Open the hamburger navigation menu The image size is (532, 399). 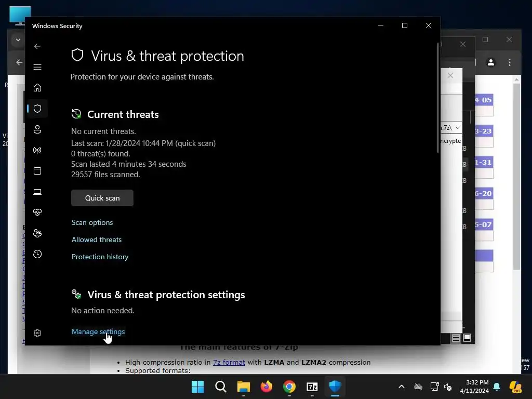click(x=37, y=67)
